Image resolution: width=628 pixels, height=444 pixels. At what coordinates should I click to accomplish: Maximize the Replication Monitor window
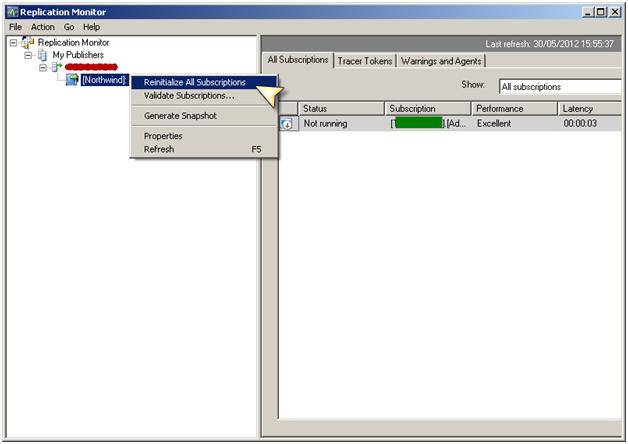point(600,12)
